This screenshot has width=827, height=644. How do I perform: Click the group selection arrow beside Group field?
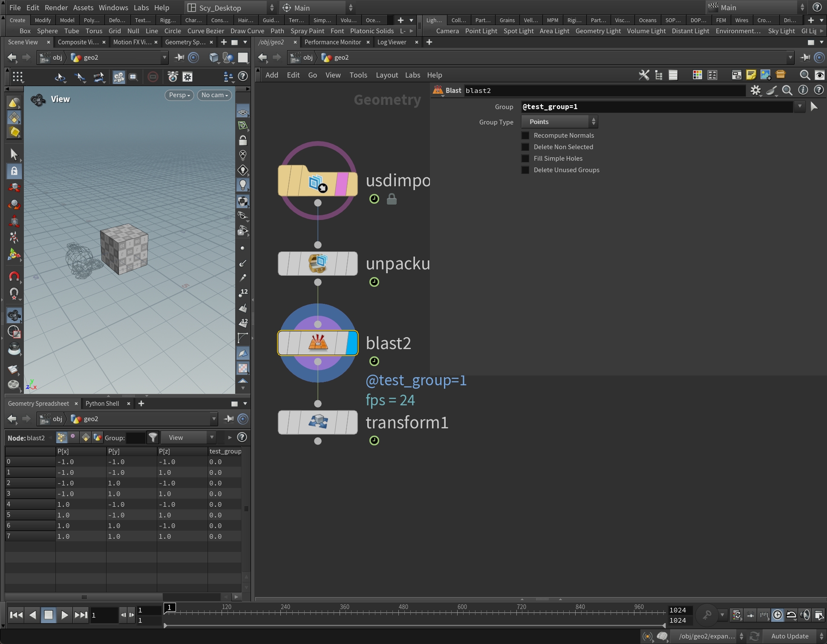[814, 107]
